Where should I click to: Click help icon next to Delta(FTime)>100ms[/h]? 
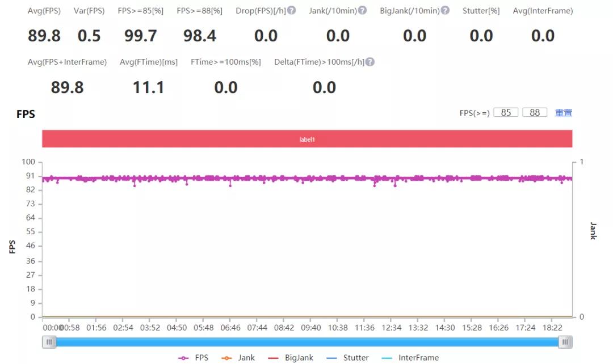tap(370, 62)
